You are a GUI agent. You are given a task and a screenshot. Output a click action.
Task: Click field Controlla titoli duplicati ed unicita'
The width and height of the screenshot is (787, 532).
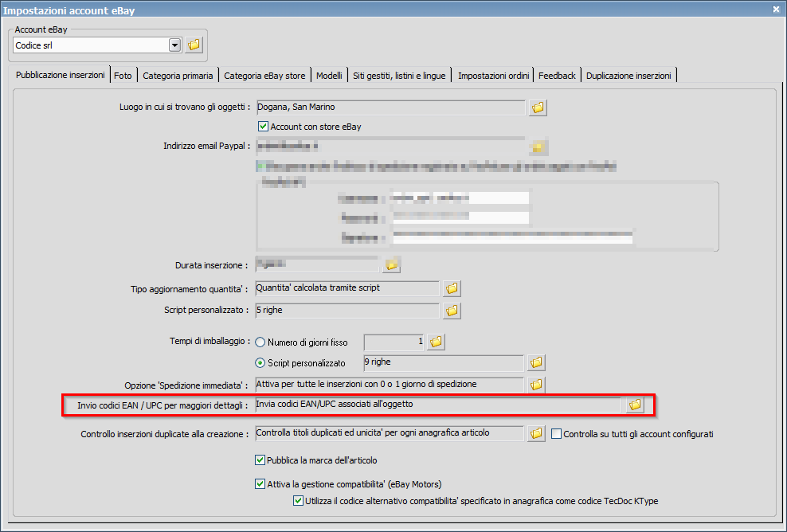(390, 433)
